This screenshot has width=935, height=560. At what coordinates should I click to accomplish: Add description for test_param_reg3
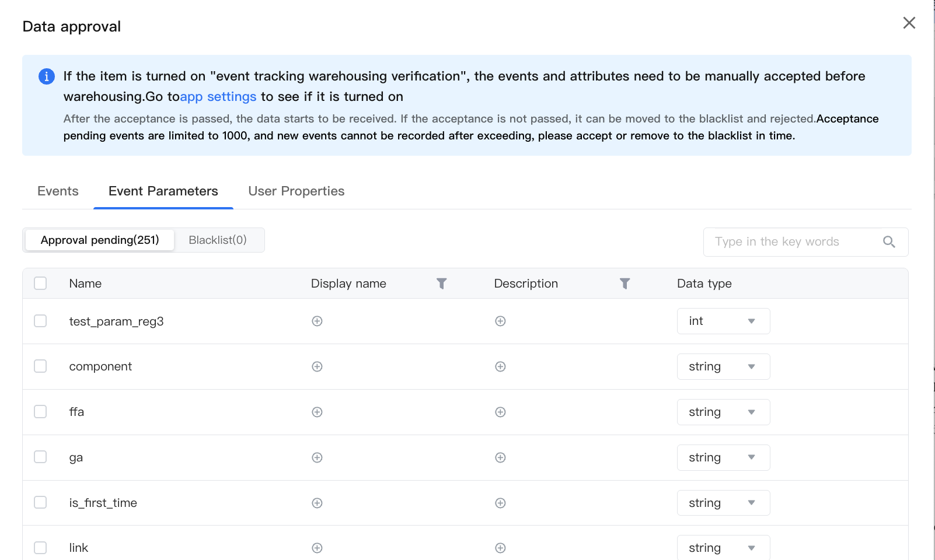pyautogui.click(x=500, y=321)
